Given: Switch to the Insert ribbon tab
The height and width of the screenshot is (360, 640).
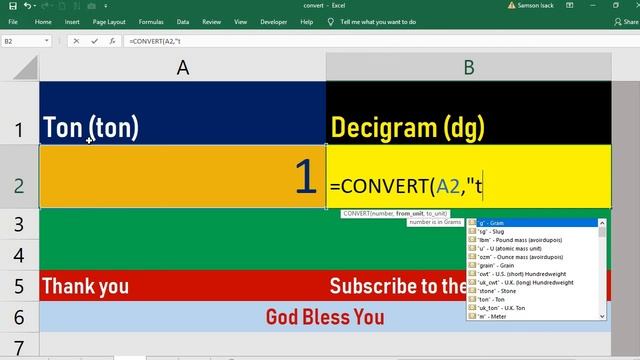Looking at the screenshot, I should click(x=72, y=22).
